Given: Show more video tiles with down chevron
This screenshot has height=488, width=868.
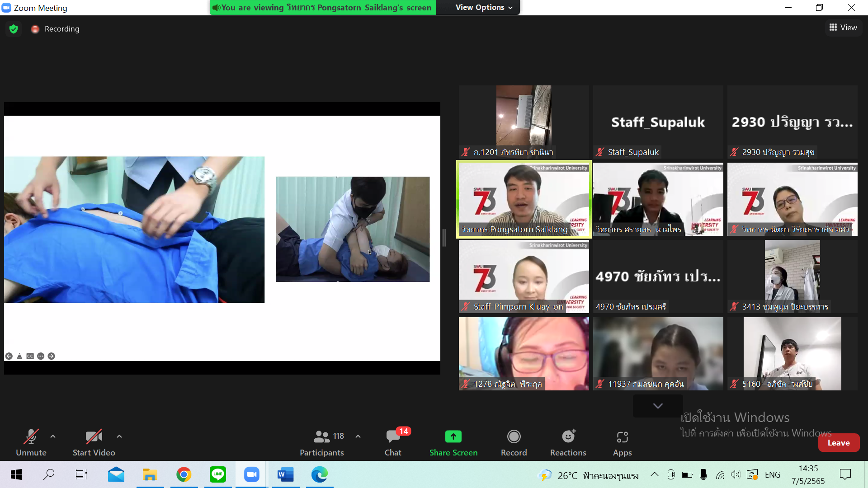Looking at the screenshot, I should pyautogui.click(x=658, y=406).
